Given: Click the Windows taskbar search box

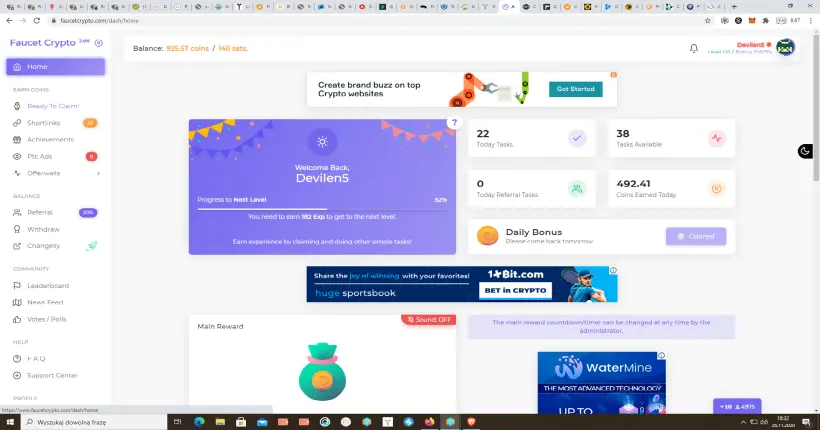Looking at the screenshot, I should pos(94,422).
